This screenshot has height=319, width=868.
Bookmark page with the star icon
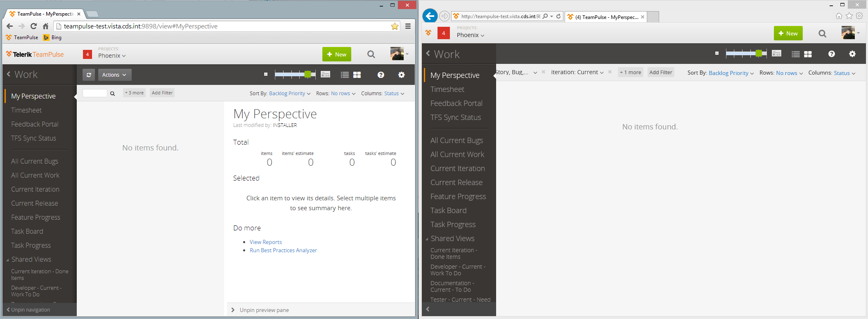(395, 26)
